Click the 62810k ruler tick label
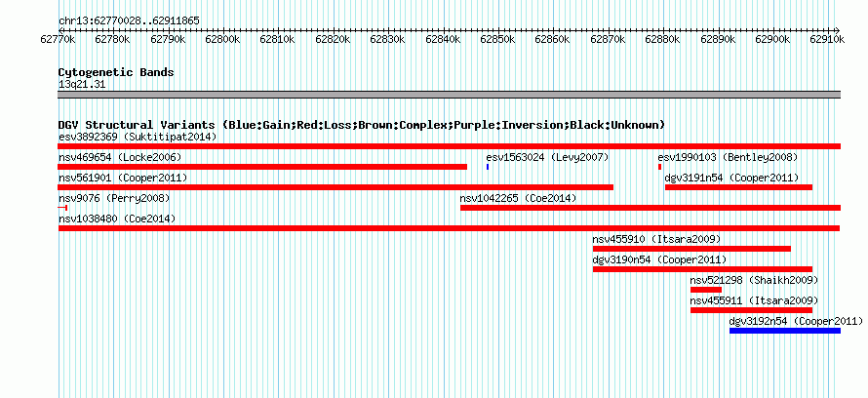The image size is (868, 398). click(x=278, y=39)
